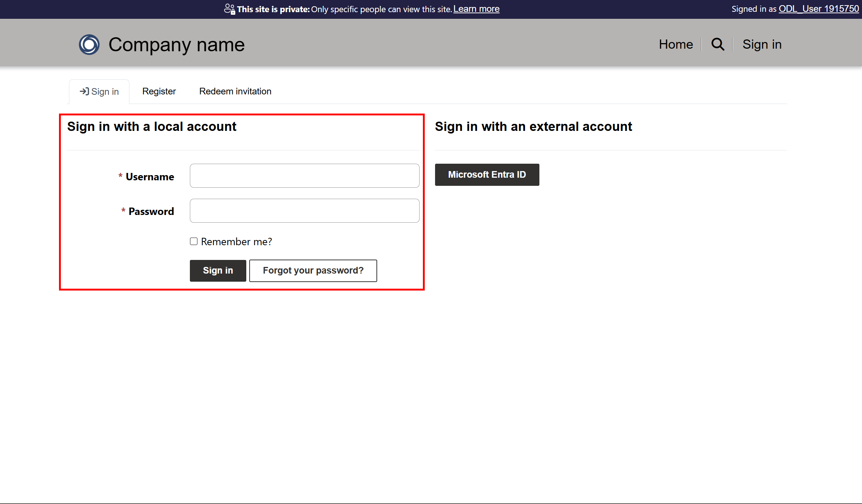Open Forgot your password?
862x504 pixels.
coord(313,270)
